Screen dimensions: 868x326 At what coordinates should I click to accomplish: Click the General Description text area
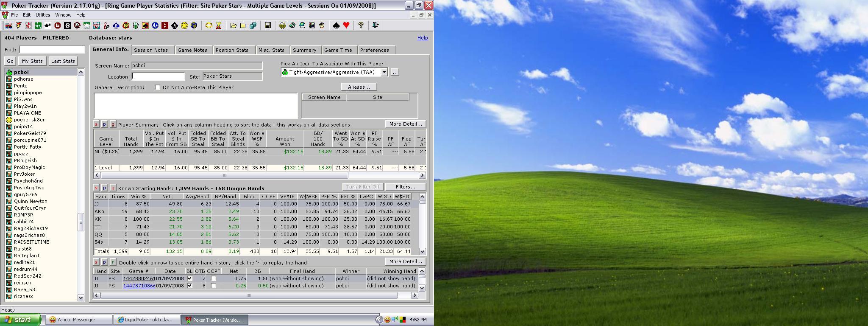point(196,106)
